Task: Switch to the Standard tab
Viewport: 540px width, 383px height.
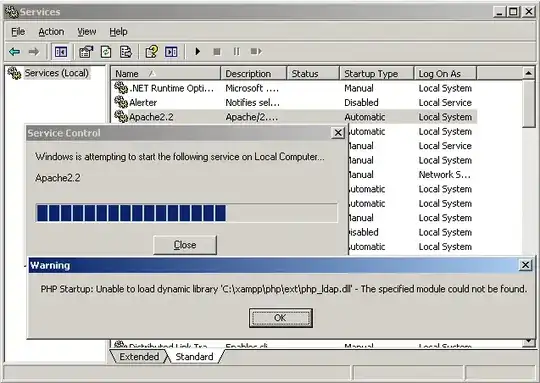Action: [x=194, y=356]
